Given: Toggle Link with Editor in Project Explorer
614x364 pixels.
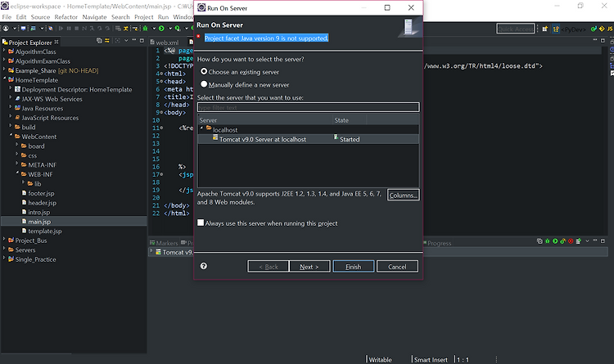Looking at the screenshot, I should (107, 41).
